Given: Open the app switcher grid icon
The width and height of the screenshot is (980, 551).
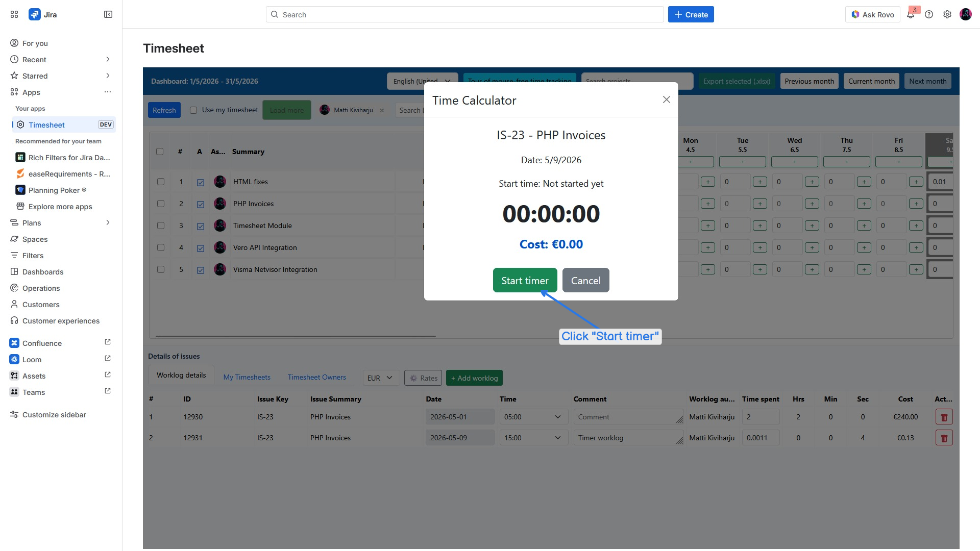Looking at the screenshot, I should pos(14,14).
